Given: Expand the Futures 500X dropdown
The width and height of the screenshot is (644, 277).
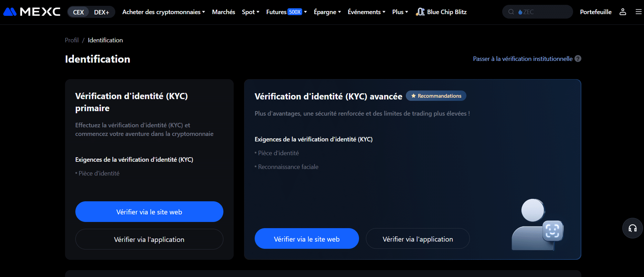Looking at the screenshot, I should (x=286, y=12).
